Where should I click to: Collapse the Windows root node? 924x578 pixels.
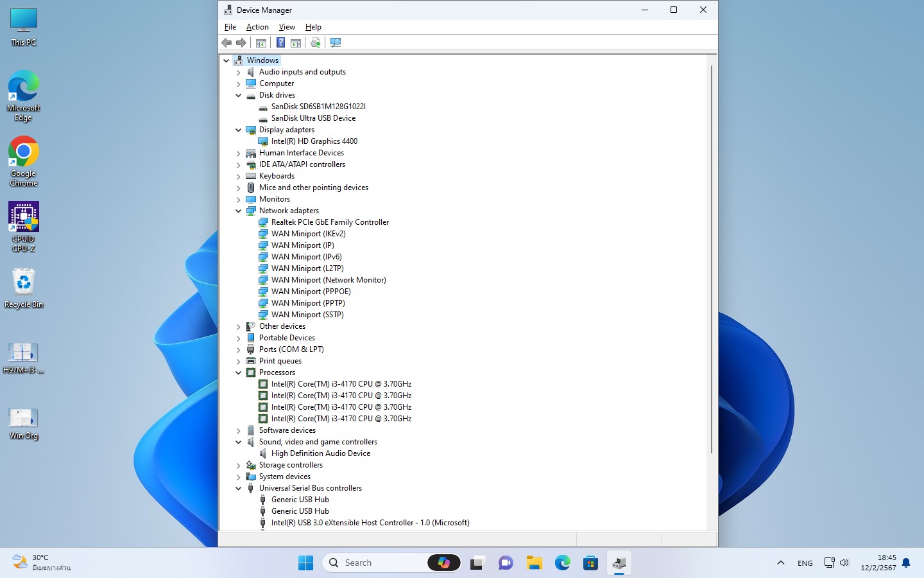coord(227,60)
